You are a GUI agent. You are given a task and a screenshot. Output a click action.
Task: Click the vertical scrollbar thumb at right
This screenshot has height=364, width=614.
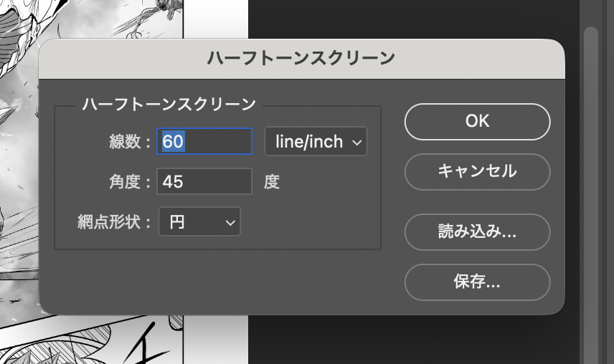pos(590,179)
